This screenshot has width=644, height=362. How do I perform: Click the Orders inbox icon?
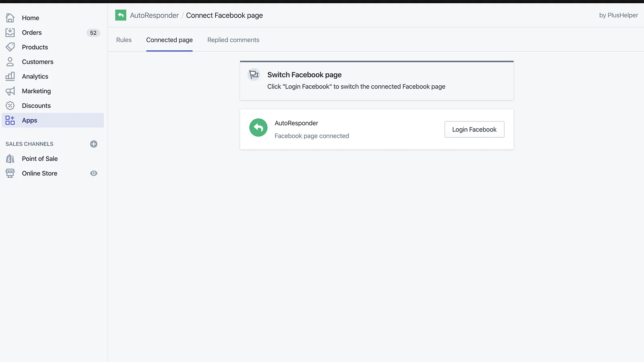10,33
